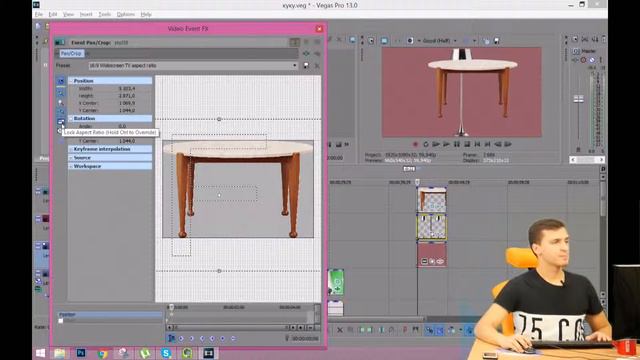Click the keyframe cursor position timecode field

pos(305,338)
